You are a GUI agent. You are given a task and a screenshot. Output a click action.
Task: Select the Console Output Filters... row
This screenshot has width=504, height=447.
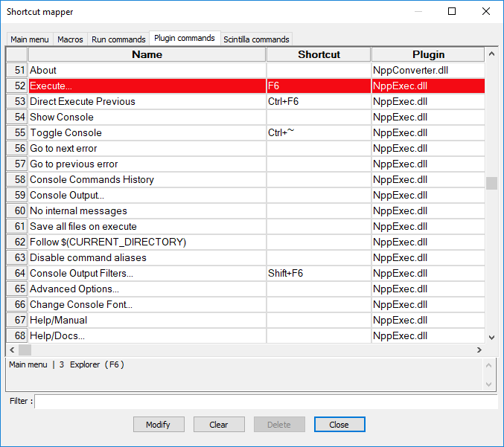(245, 273)
